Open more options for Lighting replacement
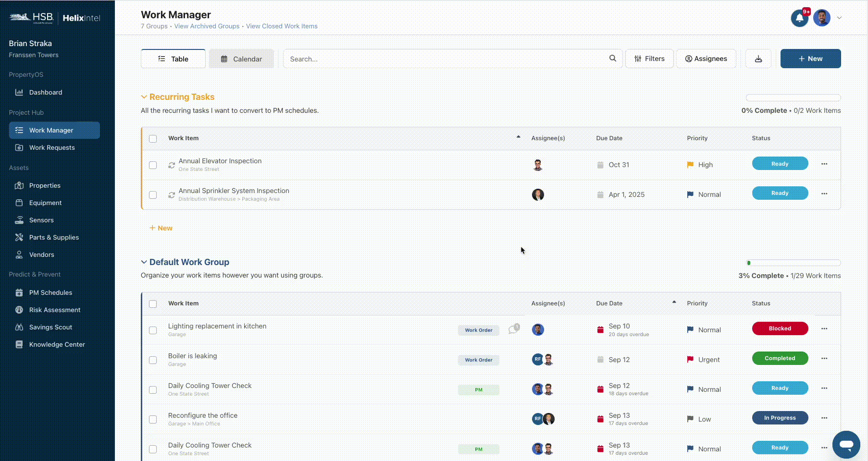Viewport: 868px width, 461px height. 824,328
